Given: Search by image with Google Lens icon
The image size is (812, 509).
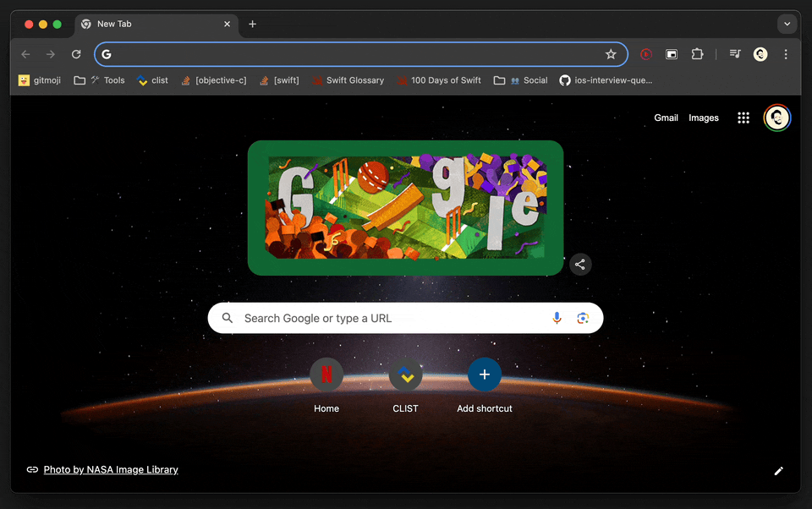Looking at the screenshot, I should click(583, 318).
